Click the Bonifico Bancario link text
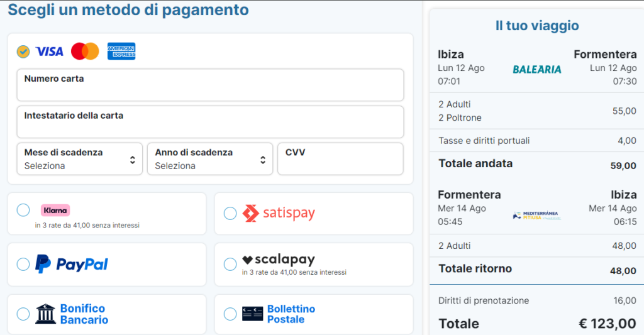The image size is (644, 335). point(84,314)
